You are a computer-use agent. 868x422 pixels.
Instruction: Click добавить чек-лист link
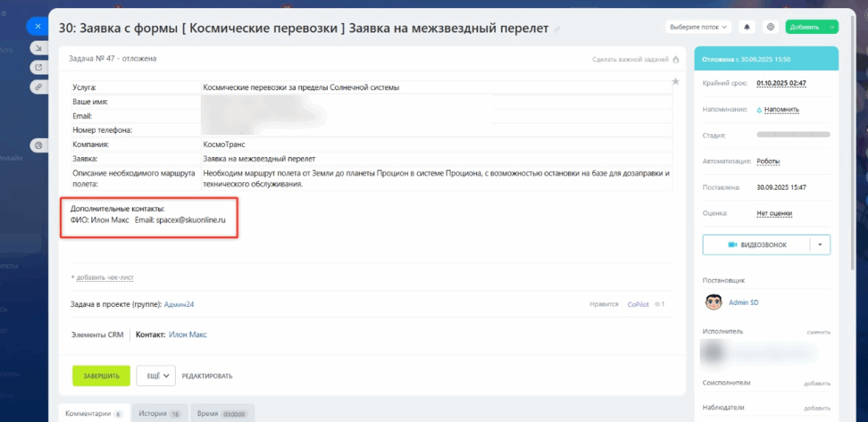[x=103, y=277]
